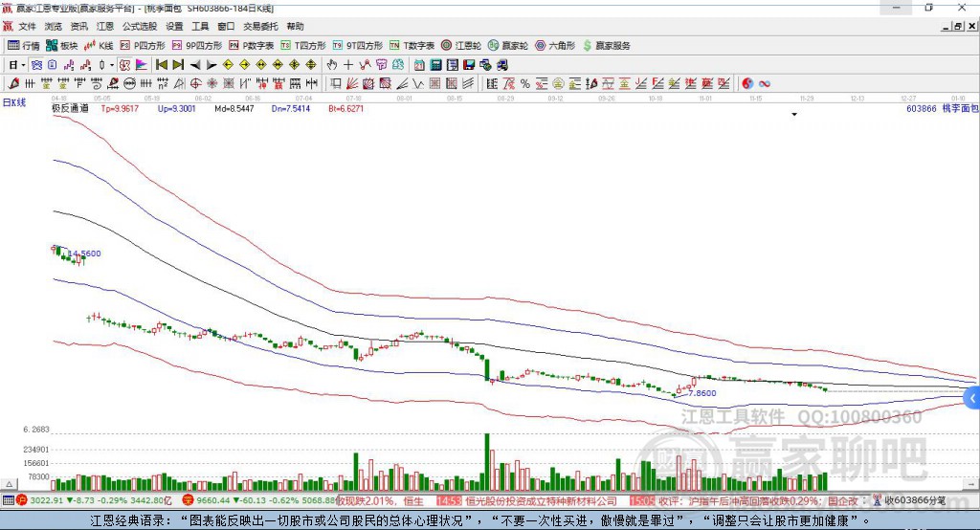Jump to first bar icon
Image resolution: width=980 pixels, height=530 pixels.
[x=161, y=65]
